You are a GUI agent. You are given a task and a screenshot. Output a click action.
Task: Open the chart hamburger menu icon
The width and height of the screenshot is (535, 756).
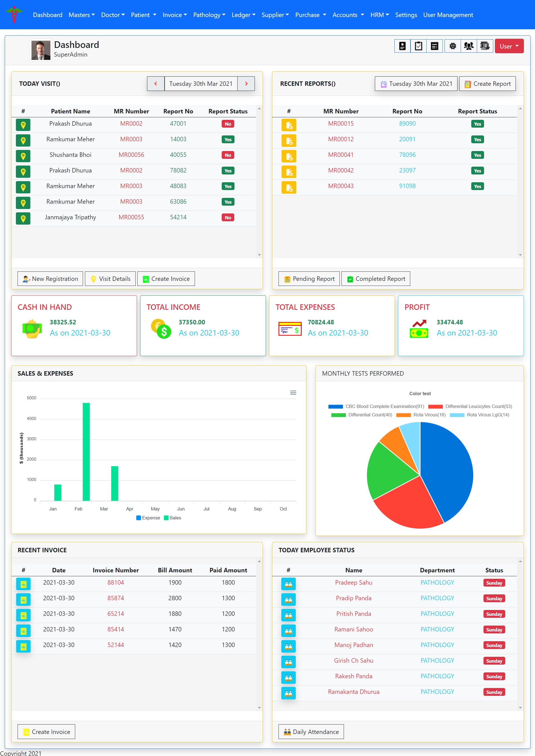[x=293, y=393]
